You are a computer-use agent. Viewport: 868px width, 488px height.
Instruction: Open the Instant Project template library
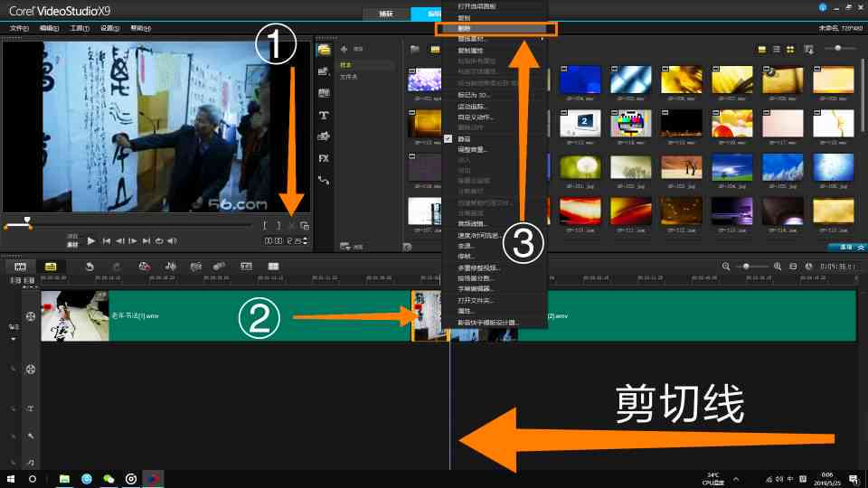click(x=324, y=71)
